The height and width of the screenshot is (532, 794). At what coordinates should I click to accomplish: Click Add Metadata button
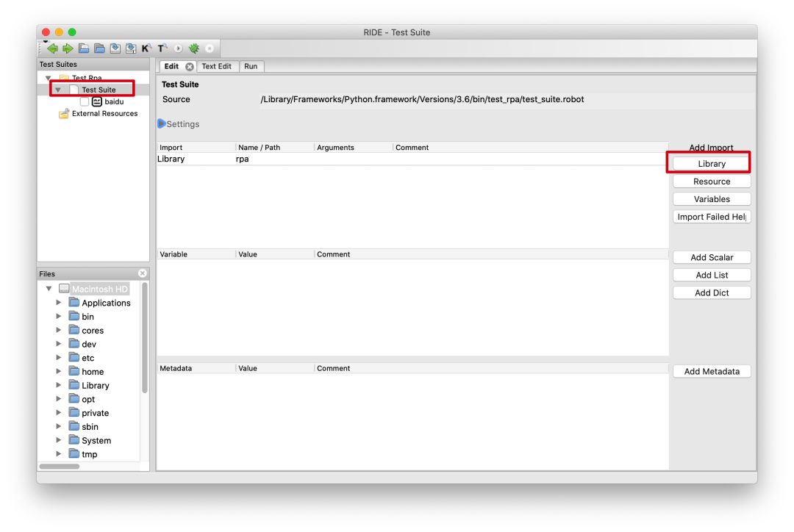click(x=712, y=371)
